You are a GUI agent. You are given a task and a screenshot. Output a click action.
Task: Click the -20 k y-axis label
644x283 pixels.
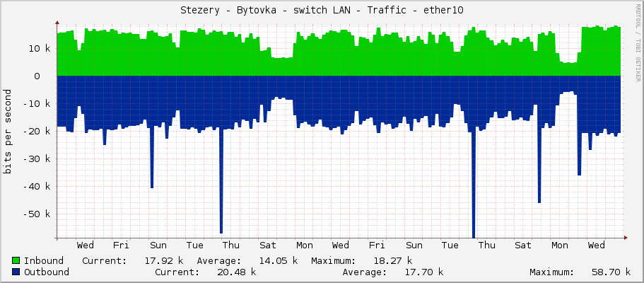(x=37, y=131)
